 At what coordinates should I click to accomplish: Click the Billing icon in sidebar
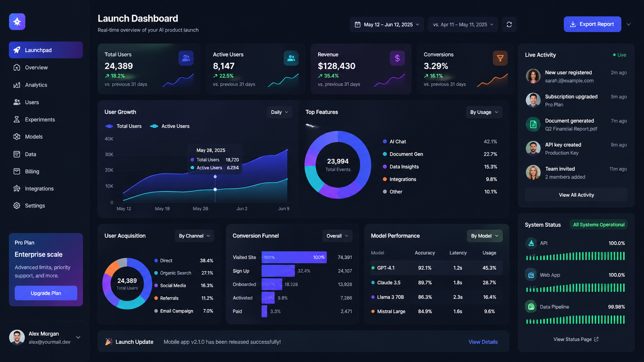pos(17,172)
